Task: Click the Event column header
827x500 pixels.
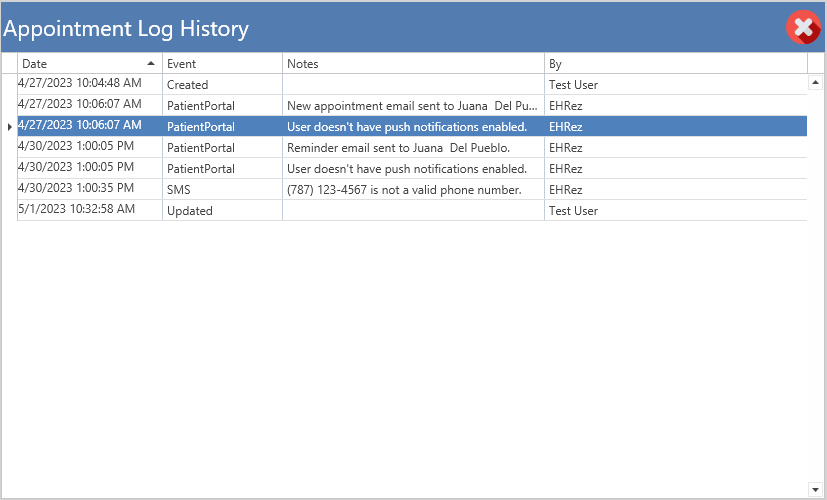Action: tap(222, 64)
